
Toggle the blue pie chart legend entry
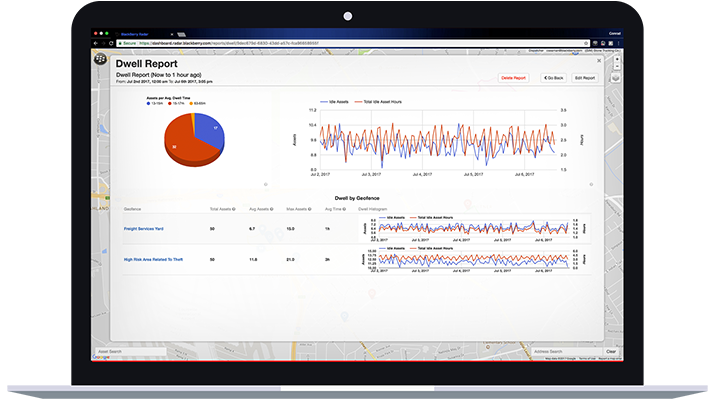point(155,103)
